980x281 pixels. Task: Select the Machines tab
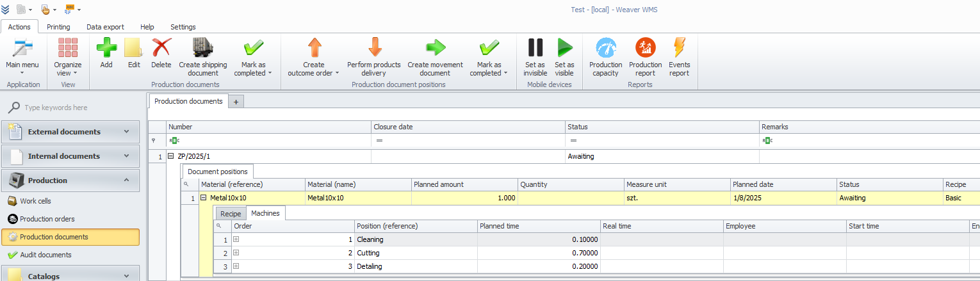(x=266, y=213)
